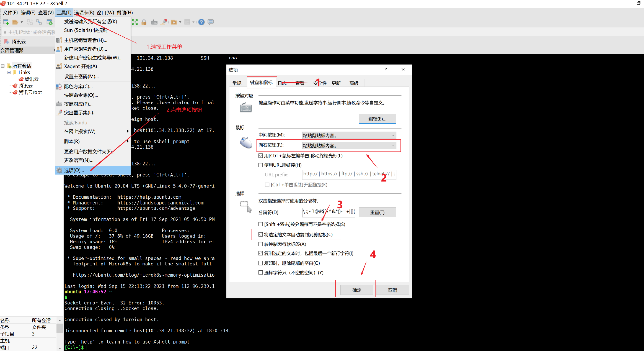This screenshot has width=644, height=351.
Task: Enable the 转换制表符软标签(A) checkbox
Action: tap(261, 244)
